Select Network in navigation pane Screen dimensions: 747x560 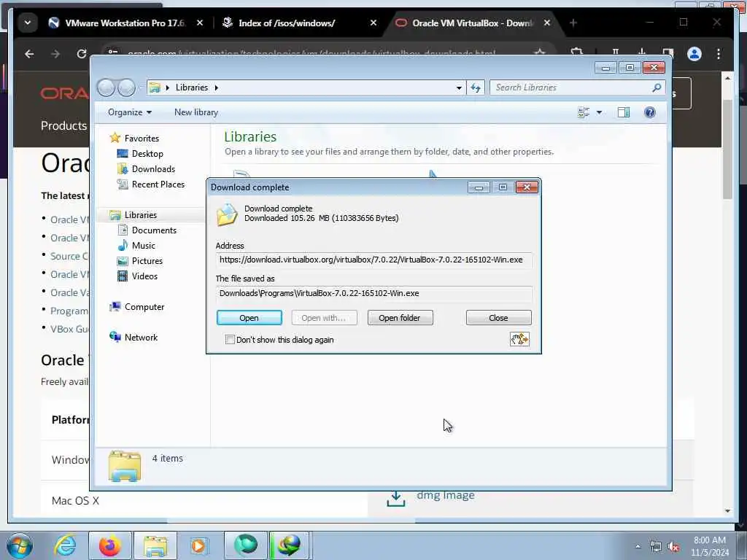click(x=141, y=337)
